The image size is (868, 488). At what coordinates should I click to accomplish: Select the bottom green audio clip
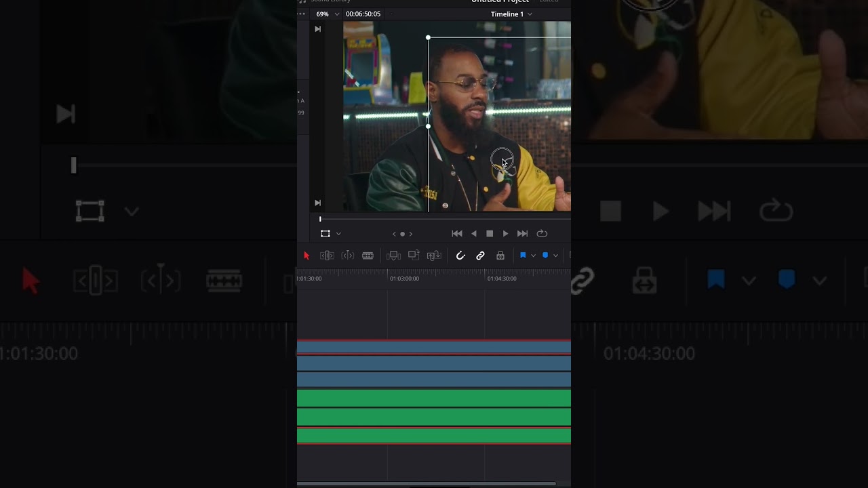click(x=434, y=436)
